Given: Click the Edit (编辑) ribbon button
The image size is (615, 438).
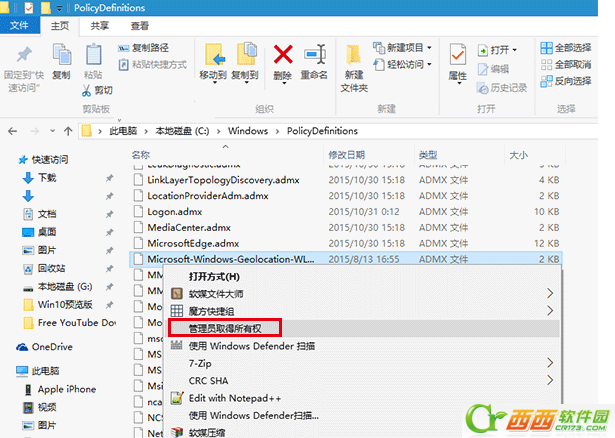Looking at the screenshot, I should [493, 69].
